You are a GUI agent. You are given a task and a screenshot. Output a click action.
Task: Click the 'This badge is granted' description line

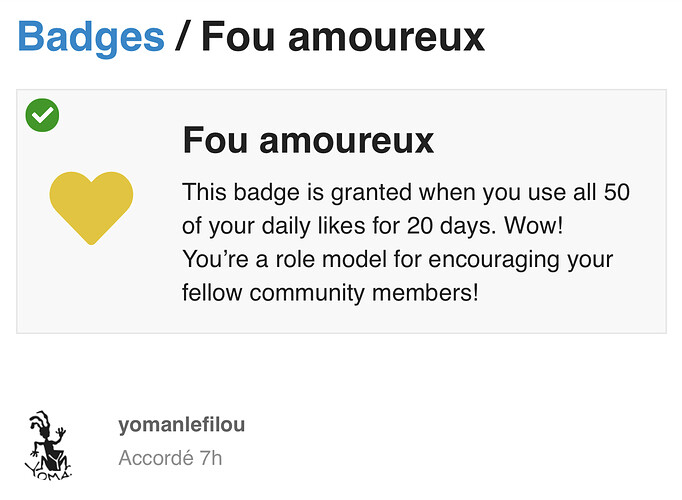[406, 193]
